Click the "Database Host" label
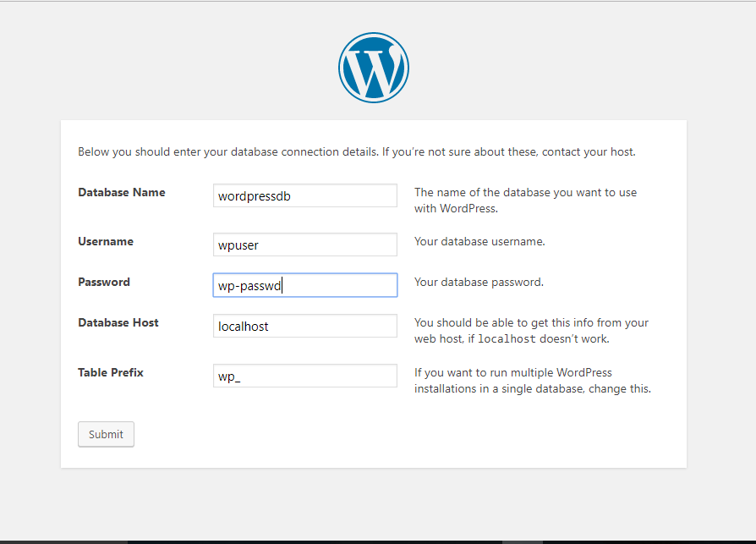756x544 pixels. [x=118, y=322]
